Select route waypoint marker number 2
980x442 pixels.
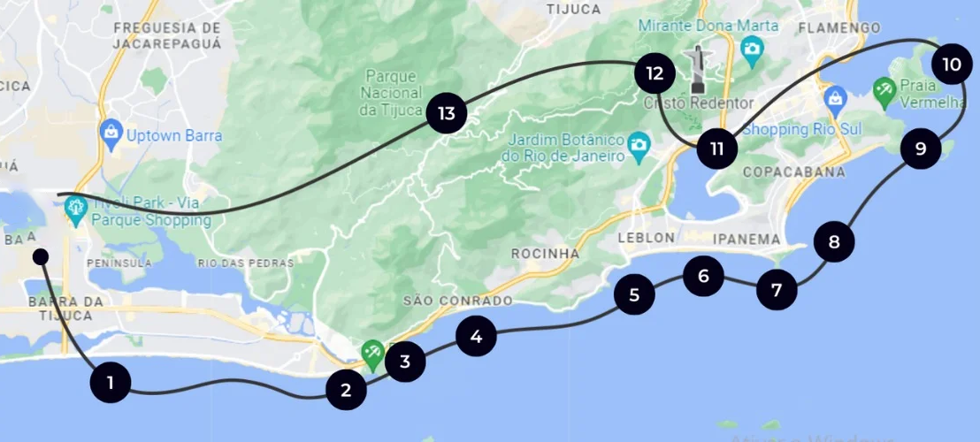point(346,390)
